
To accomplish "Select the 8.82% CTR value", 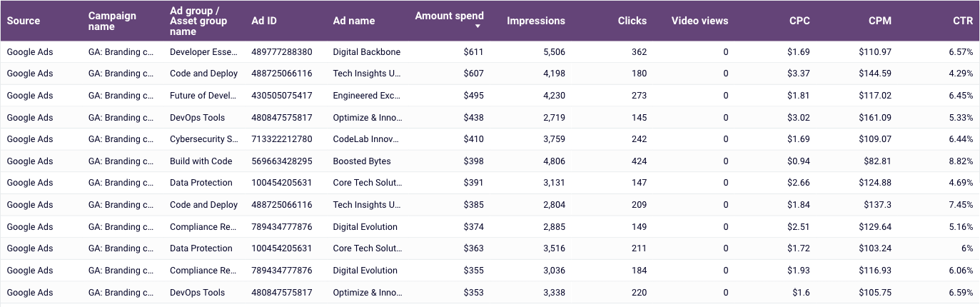I will coord(960,161).
